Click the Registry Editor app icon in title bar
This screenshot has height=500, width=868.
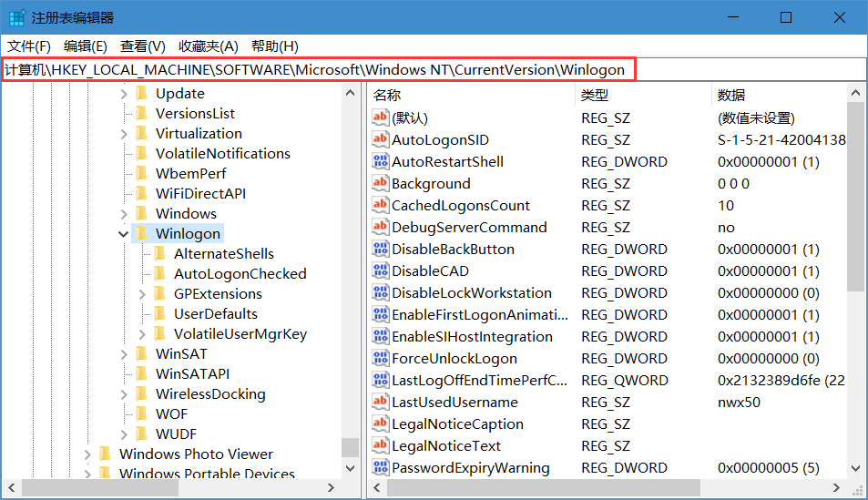pos(16,17)
